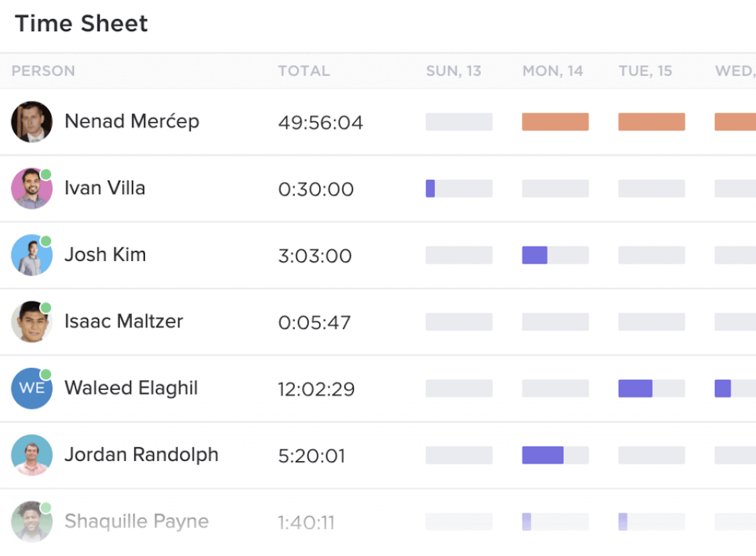
Task: Click Isaac Maltzer's profile avatar
Action: (31, 321)
